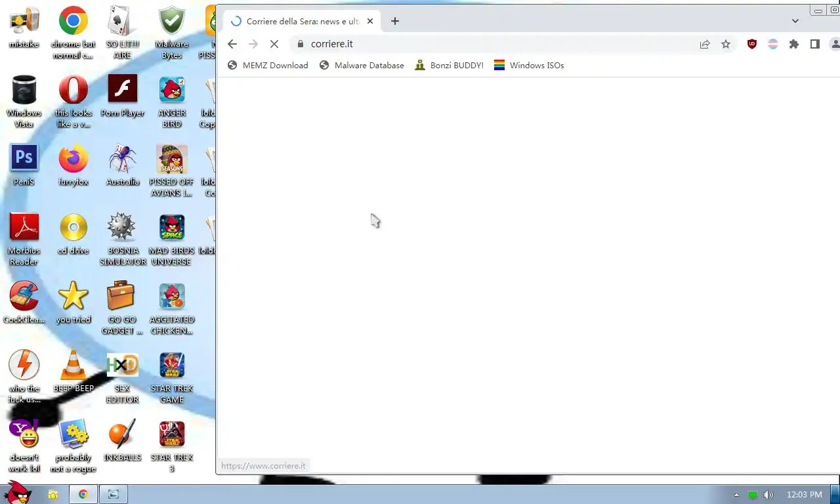Screen dimensions: 840x504
Task: Minimize the Chrome window
Action: pos(818,10)
